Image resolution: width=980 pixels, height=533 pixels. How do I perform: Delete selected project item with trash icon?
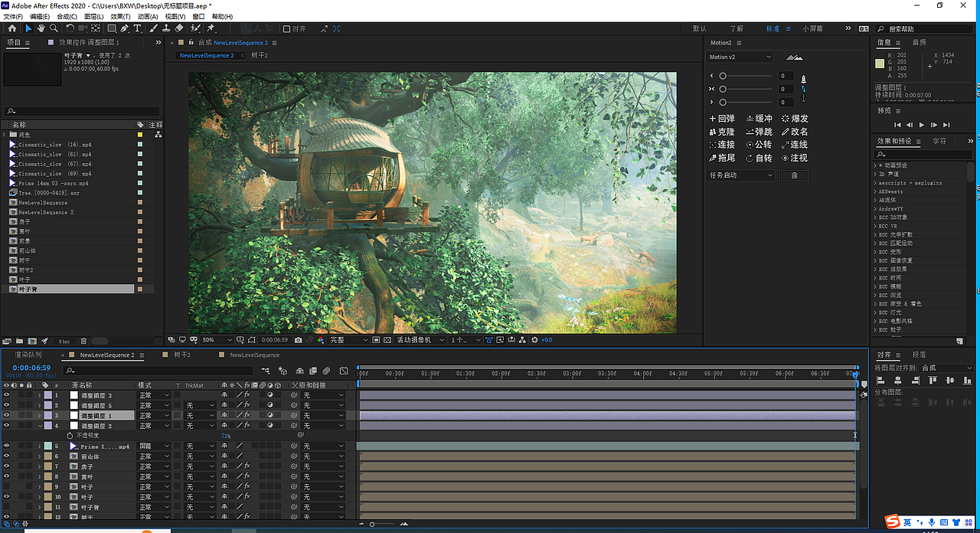pyautogui.click(x=83, y=341)
